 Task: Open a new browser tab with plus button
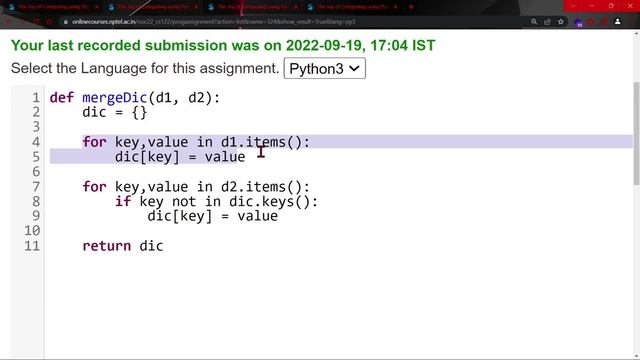point(411,7)
